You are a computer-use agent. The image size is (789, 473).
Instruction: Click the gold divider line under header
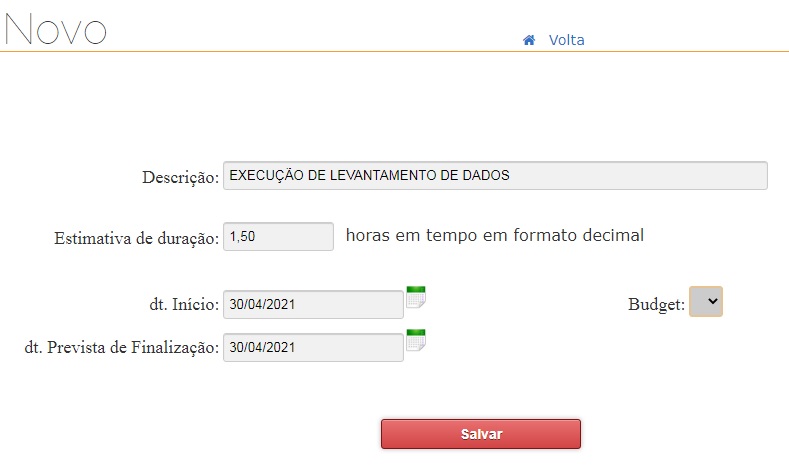pos(394,51)
